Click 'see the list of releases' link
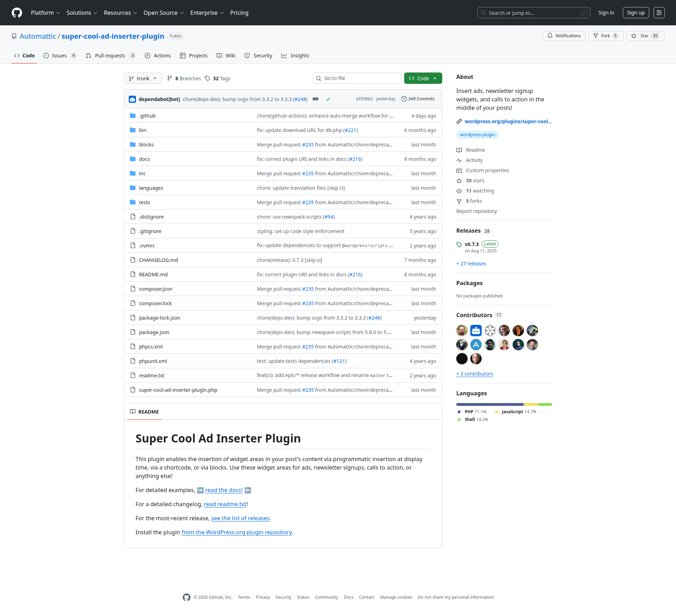This screenshot has height=616, width=676. (x=240, y=518)
